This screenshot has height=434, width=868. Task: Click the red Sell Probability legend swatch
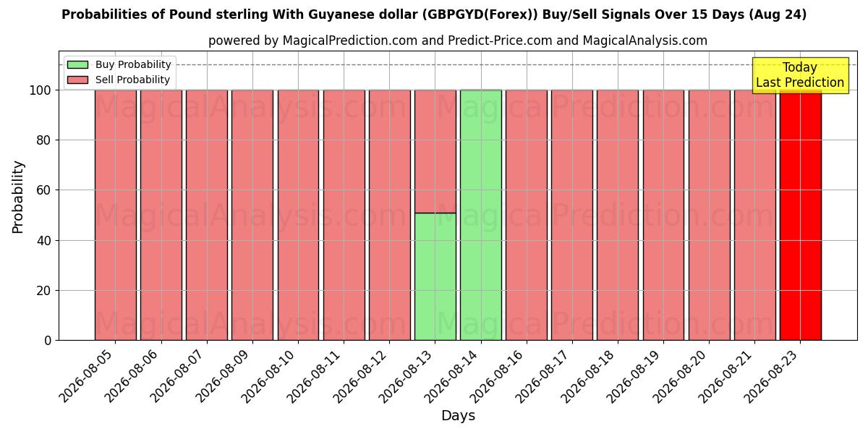pos(77,80)
